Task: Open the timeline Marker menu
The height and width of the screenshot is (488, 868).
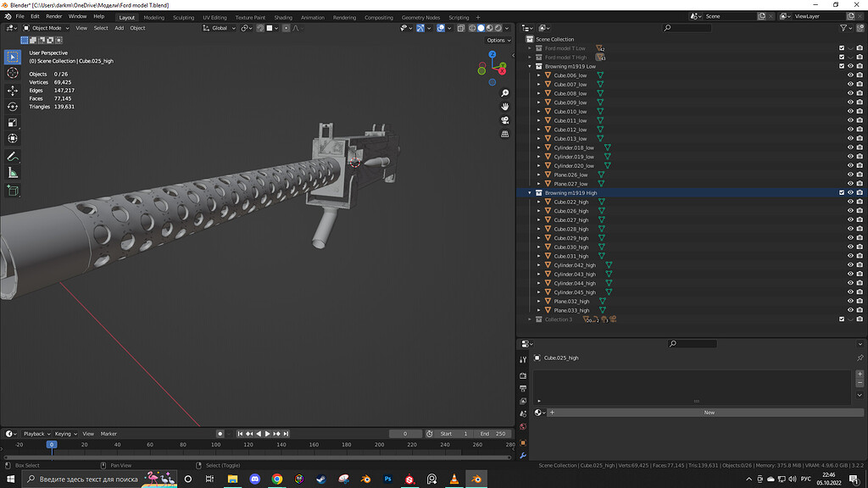Action: (x=108, y=434)
